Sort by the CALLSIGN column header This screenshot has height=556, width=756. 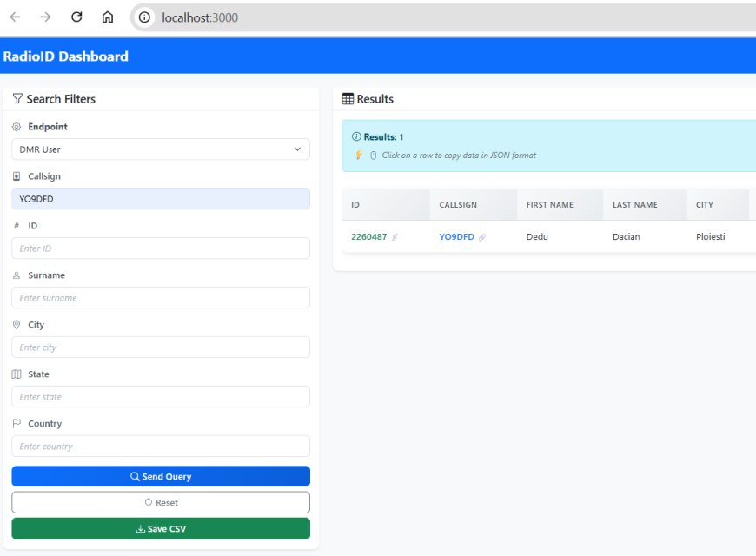click(x=474, y=205)
